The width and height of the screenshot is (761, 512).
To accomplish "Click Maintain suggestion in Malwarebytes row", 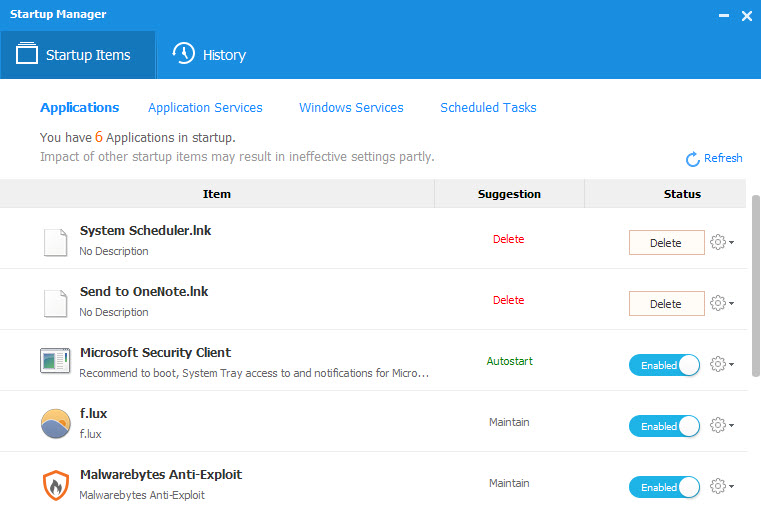I will [x=509, y=483].
